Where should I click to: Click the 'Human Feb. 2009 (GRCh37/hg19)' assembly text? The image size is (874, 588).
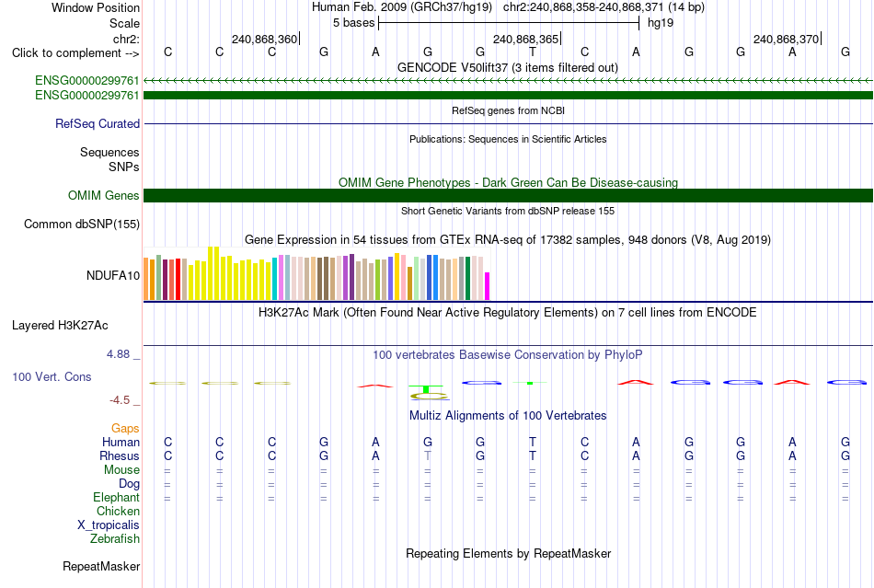[402, 7]
